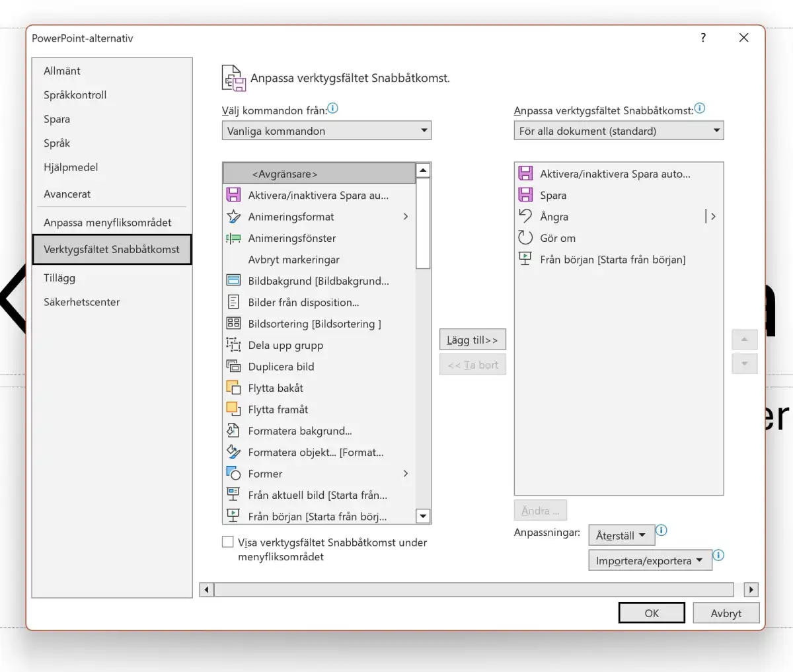Click the Animeringsfönster icon
The width and height of the screenshot is (793, 672).
[x=233, y=238]
